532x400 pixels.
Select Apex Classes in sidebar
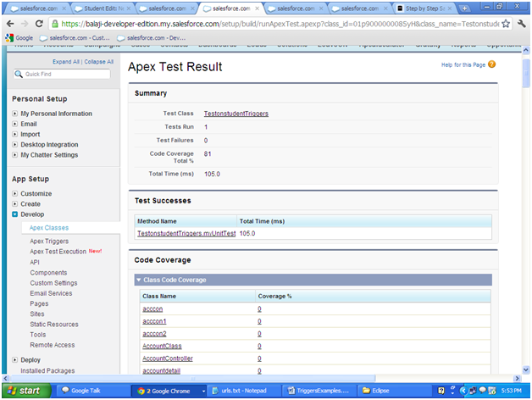click(x=49, y=228)
